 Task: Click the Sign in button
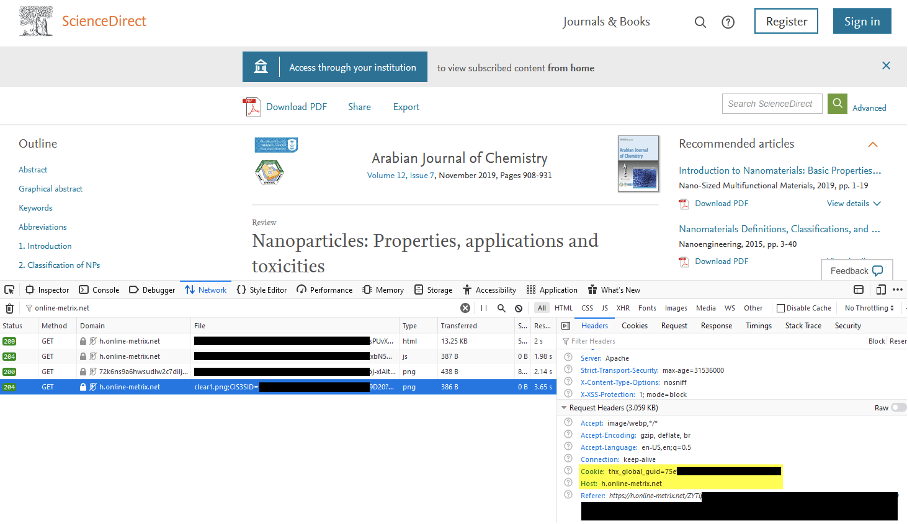[x=862, y=21]
